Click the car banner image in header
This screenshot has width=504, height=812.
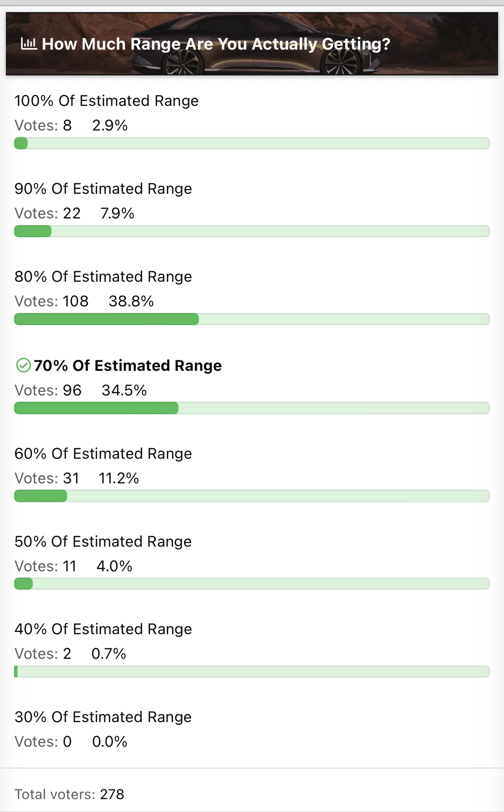(252, 44)
